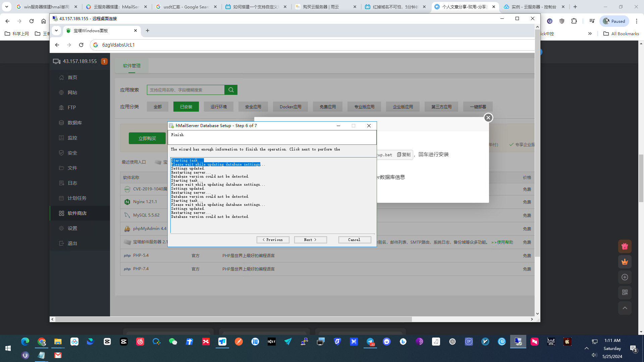
Task: Open 软件商店 in the panel sidebar
Action: pyautogui.click(x=80, y=213)
